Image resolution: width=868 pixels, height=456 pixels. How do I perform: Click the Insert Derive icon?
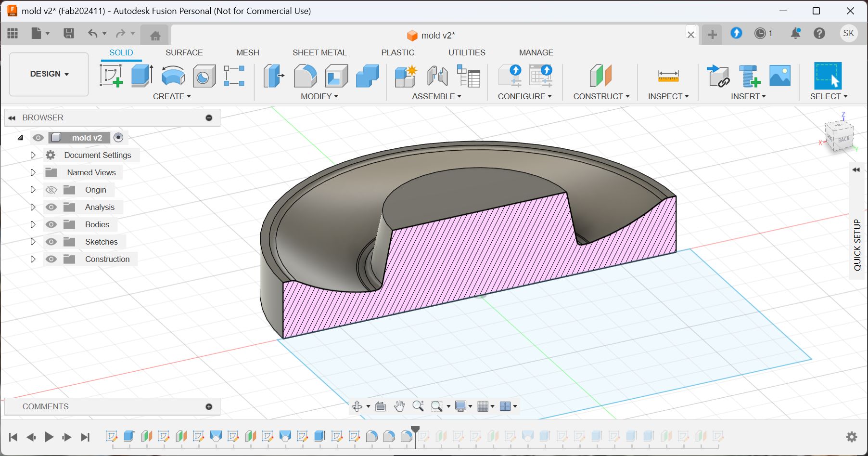pyautogui.click(x=718, y=76)
